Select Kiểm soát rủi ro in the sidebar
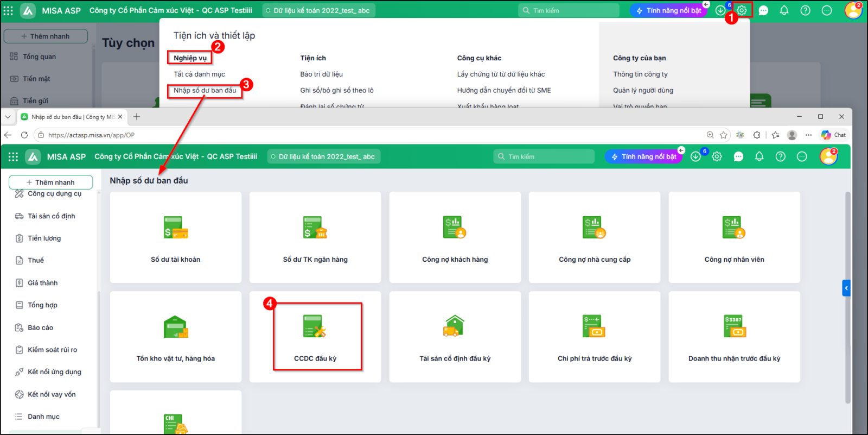 pos(53,350)
